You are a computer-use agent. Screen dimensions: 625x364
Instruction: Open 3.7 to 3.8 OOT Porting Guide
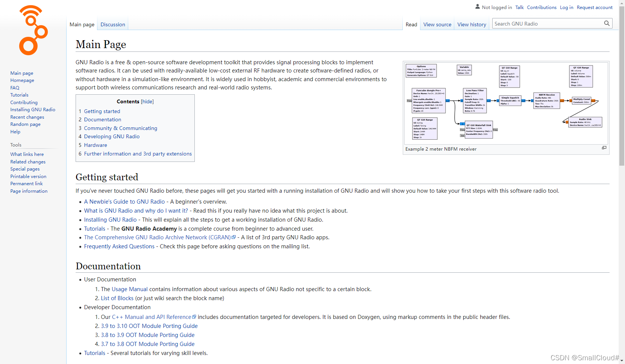[x=148, y=344]
